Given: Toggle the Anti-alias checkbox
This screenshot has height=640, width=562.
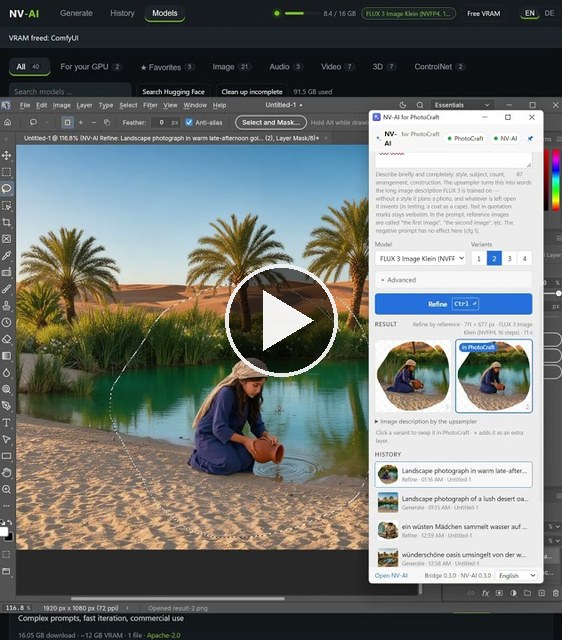Looking at the screenshot, I should 189,122.
